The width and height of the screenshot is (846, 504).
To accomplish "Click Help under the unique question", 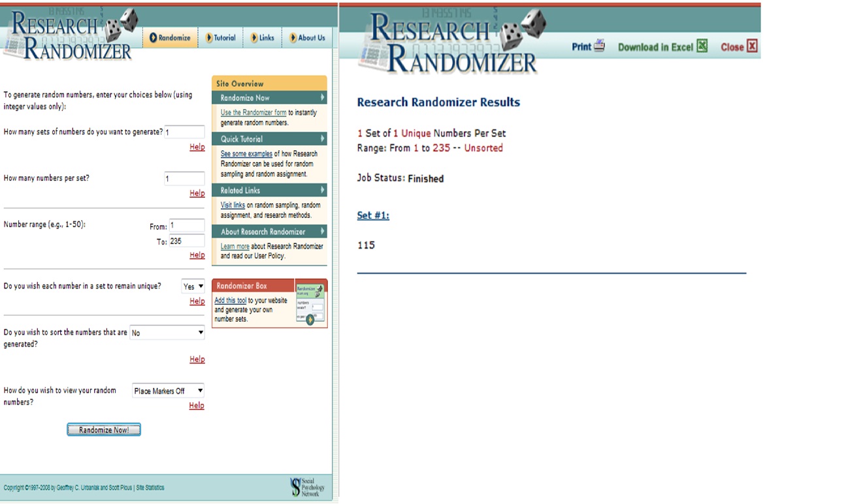I will [x=197, y=301].
